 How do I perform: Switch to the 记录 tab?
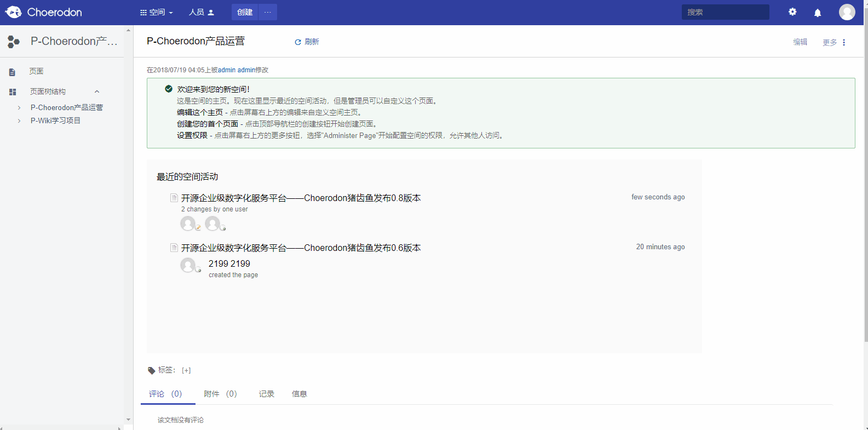tap(267, 394)
